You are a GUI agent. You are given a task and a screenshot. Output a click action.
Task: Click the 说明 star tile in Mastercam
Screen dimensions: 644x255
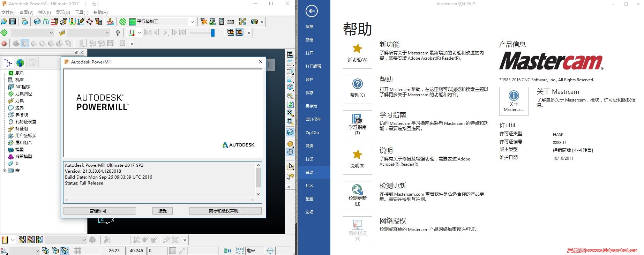coord(357,160)
